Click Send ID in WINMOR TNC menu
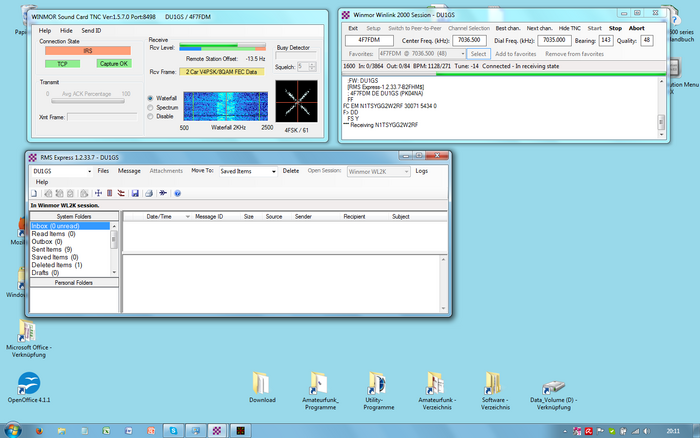The width and height of the screenshot is (700, 438). click(91, 31)
